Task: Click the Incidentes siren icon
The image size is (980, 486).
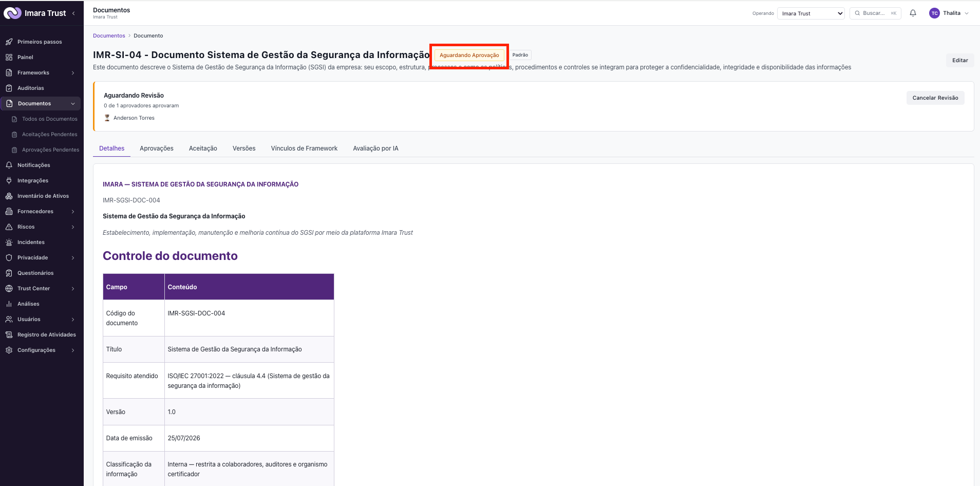Action: 9,242
